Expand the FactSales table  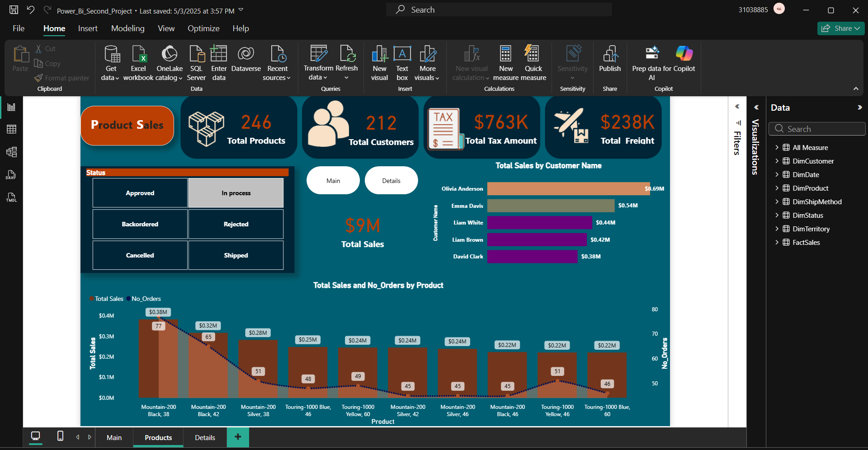(778, 242)
